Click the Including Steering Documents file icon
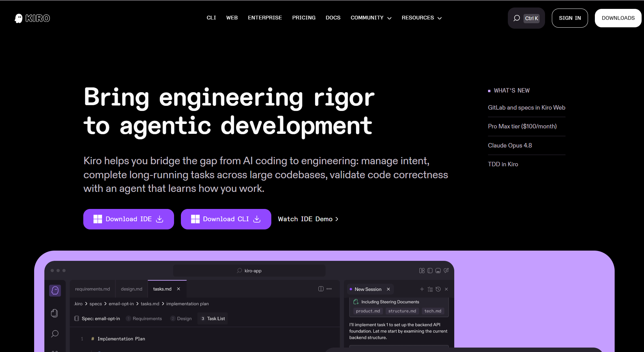644x352 pixels. coord(356,302)
